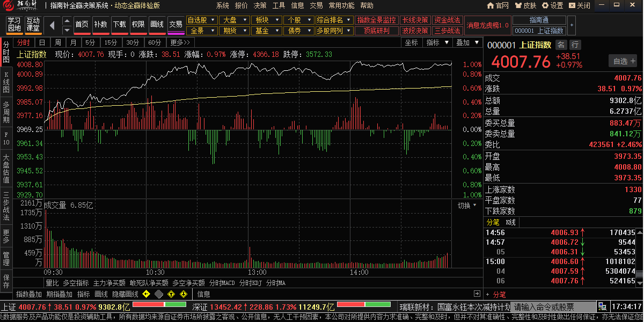Open the 工具 menu
The height and width of the screenshot is (322, 644).
coord(279,5)
